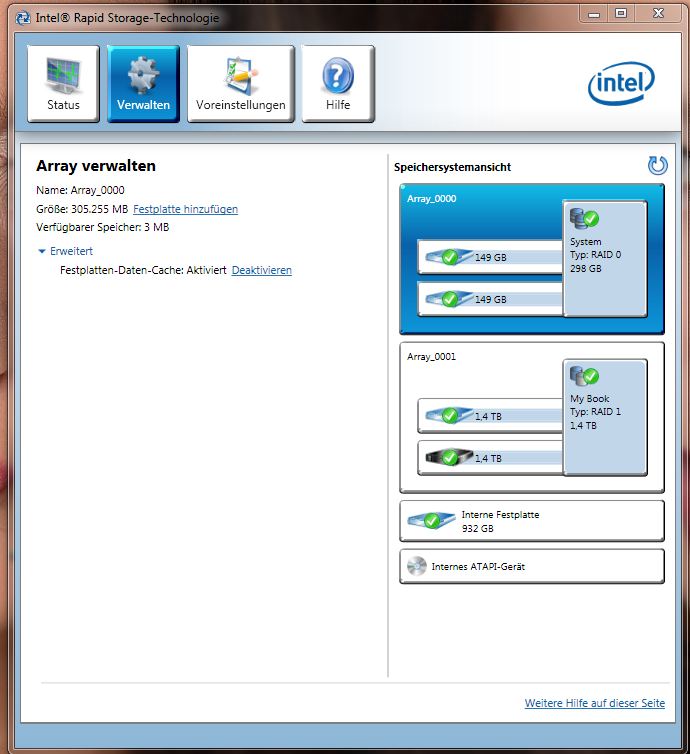
Task: Minimize the Intel Rapid Storage window
Action: [x=594, y=14]
